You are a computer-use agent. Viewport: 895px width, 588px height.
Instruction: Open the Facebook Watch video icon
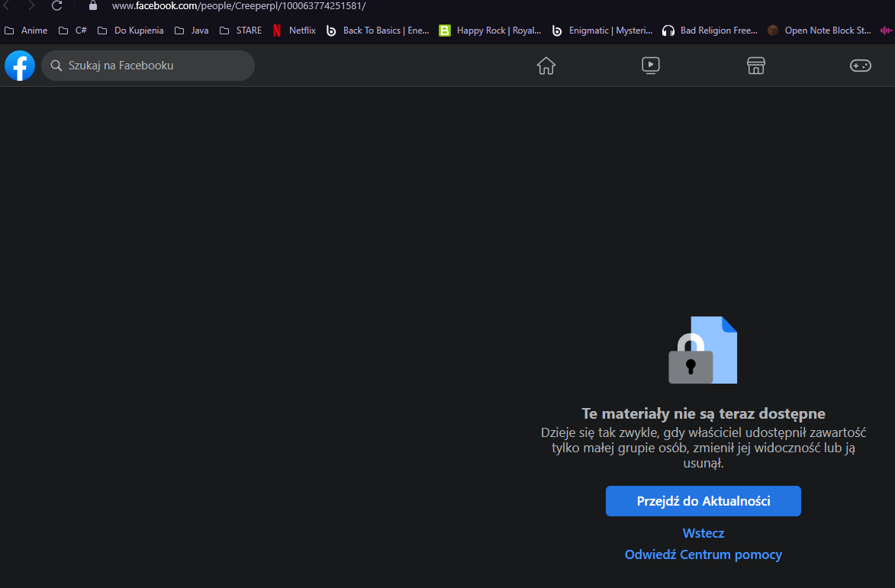651,66
